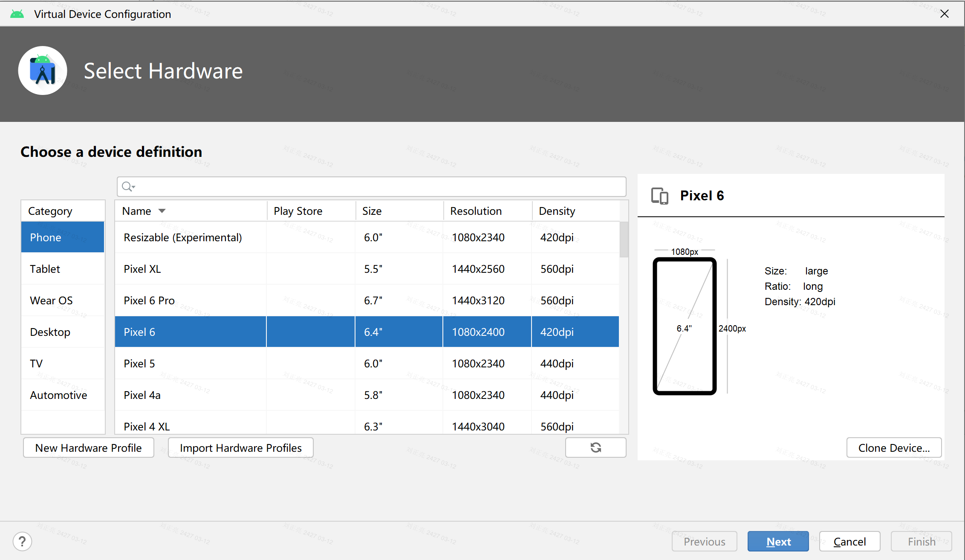Viewport: 965px width, 560px height.
Task: Select the Pixel XL device row
Action: click(x=367, y=269)
